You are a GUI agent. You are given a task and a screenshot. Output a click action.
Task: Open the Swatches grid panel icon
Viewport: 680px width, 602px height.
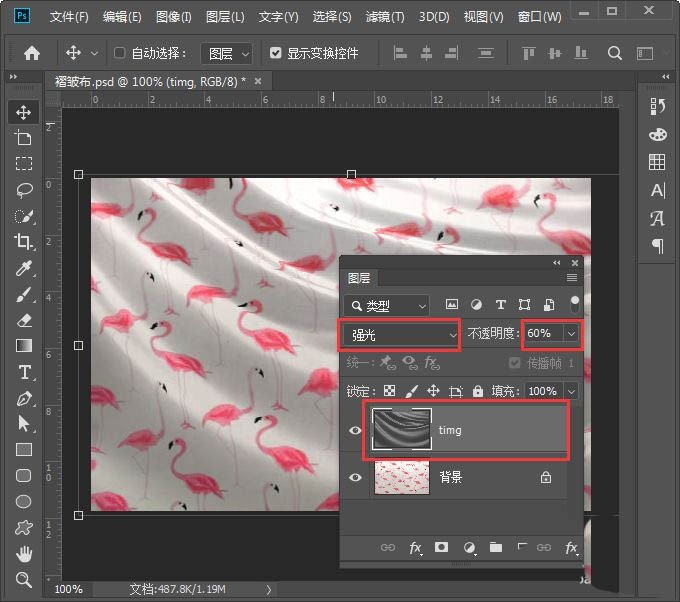[x=657, y=162]
